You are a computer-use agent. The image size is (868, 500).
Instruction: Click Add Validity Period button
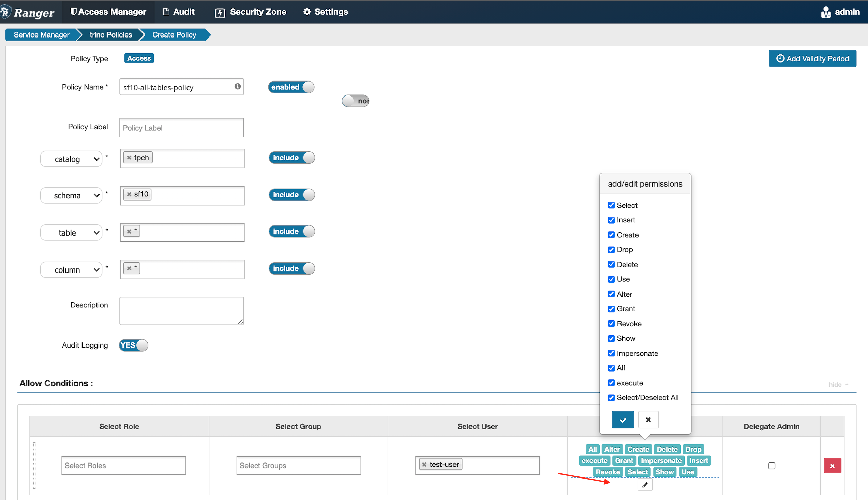(812, 58)
